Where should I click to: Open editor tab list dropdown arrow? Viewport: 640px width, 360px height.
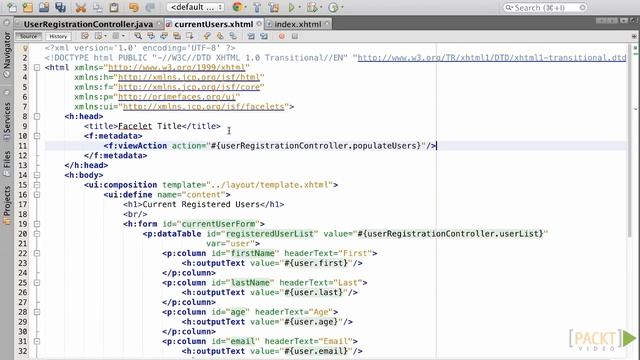624,20
